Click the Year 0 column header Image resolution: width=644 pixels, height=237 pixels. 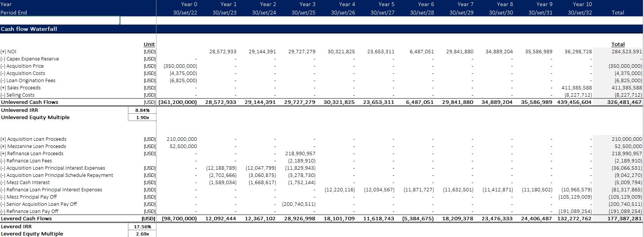[189, 4]
